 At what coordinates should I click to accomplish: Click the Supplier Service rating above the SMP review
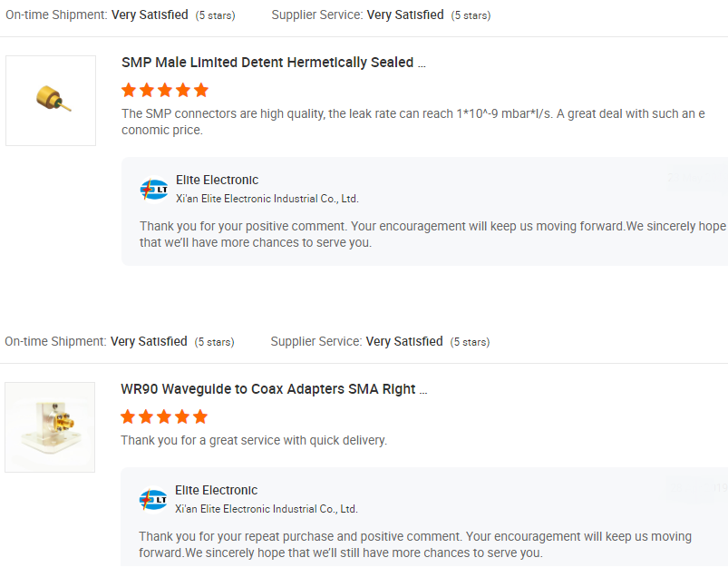point(405,15)
